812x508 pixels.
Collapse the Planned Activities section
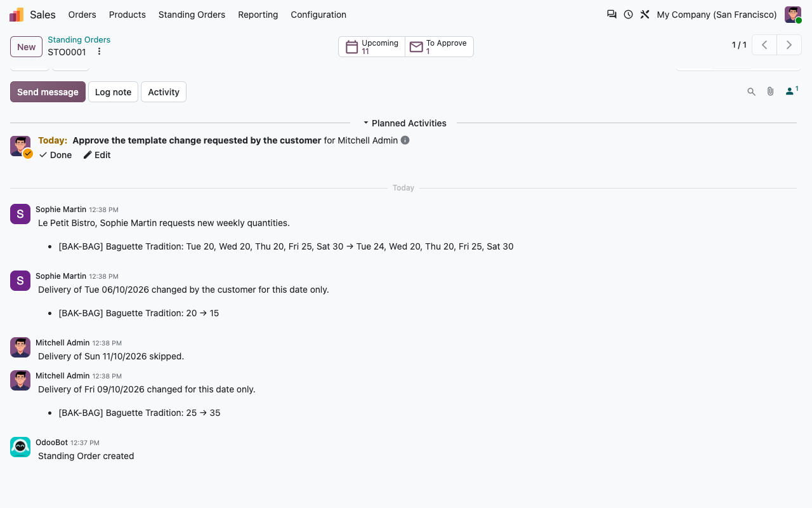tap(404, 123)
